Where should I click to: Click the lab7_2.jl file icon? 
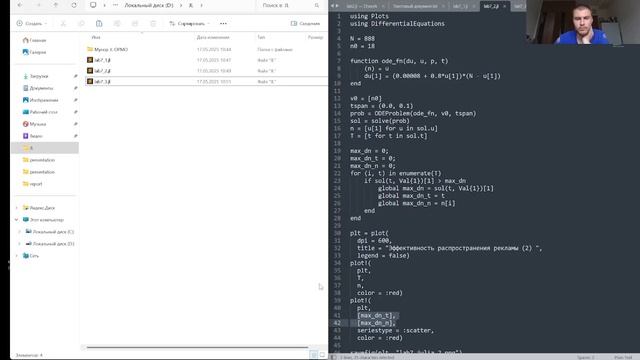[90, 71]
